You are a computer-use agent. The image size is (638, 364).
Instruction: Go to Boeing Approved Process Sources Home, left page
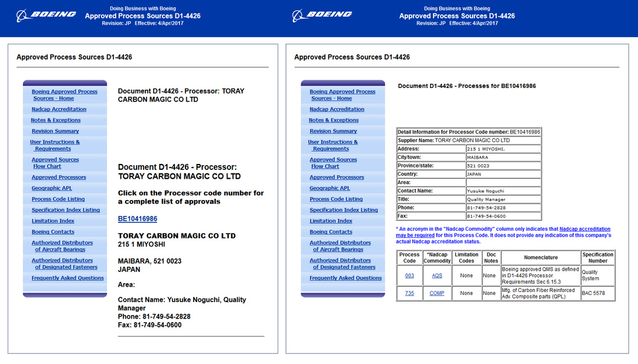(x=64, y=95)
